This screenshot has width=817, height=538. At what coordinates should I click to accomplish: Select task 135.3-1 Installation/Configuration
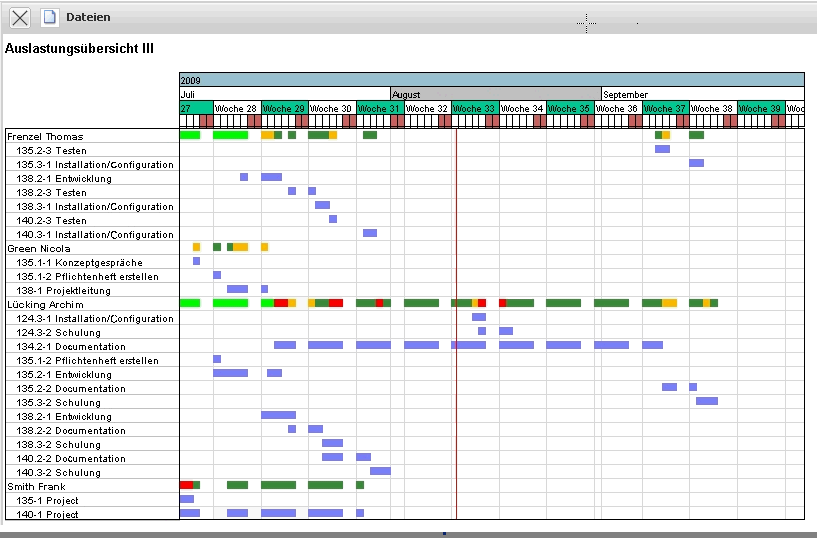click(92, 165)
